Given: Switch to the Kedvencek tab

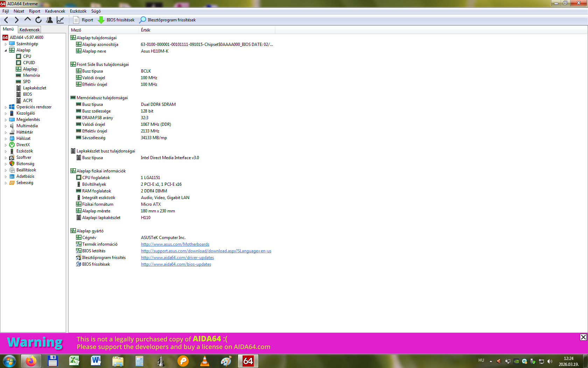Looking at the screenshot, I should pos(30,30).
